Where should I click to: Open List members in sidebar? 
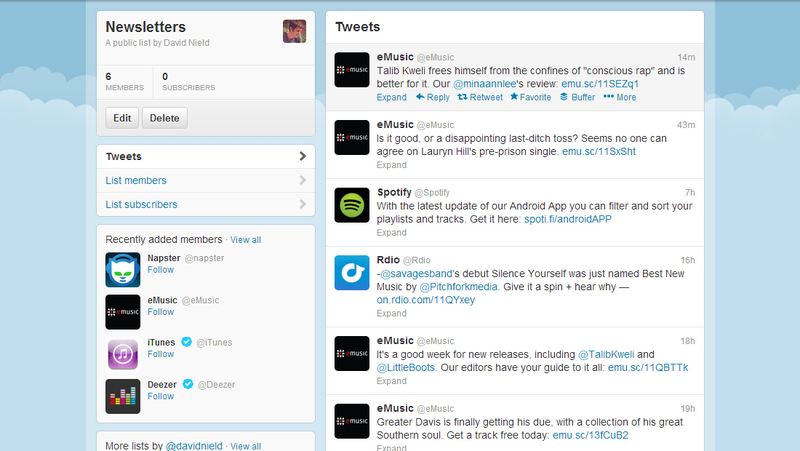coord(206,181)
